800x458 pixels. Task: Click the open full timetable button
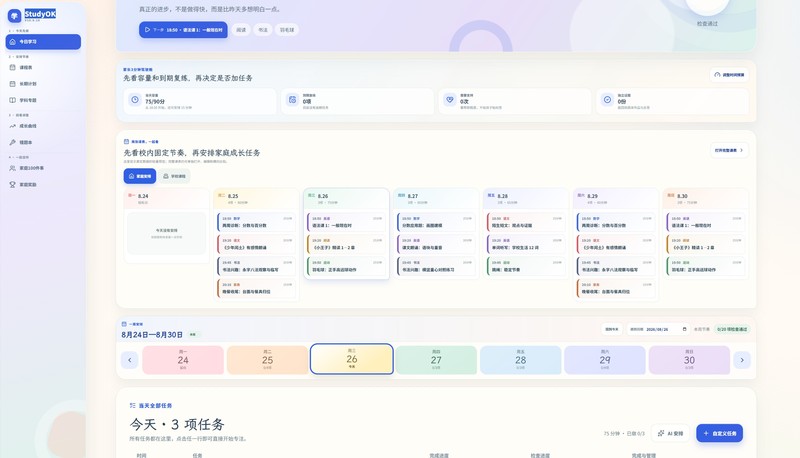point(729,150)
